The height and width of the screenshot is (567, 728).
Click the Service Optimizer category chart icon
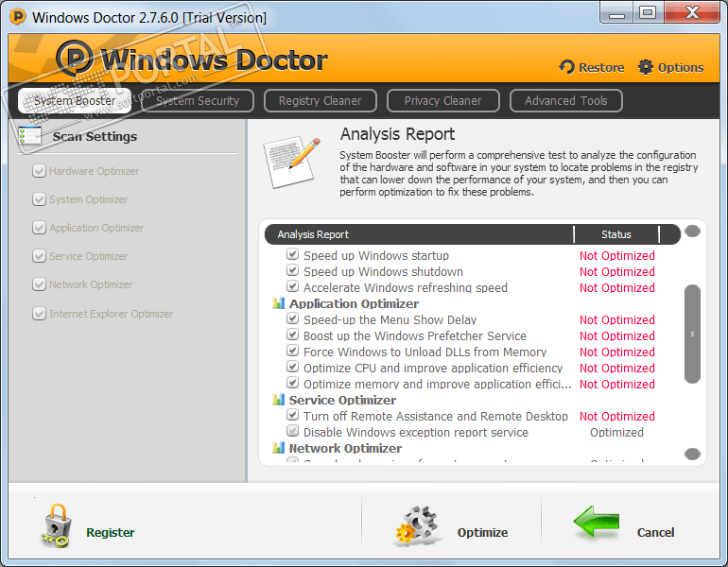(278, 400)
